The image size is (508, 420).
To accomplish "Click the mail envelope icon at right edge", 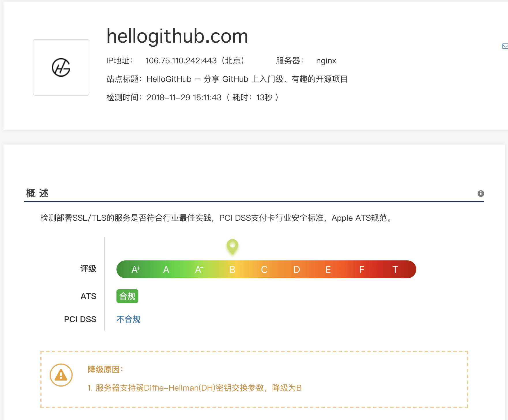I will pyautogui.click(x=505, y=46).
